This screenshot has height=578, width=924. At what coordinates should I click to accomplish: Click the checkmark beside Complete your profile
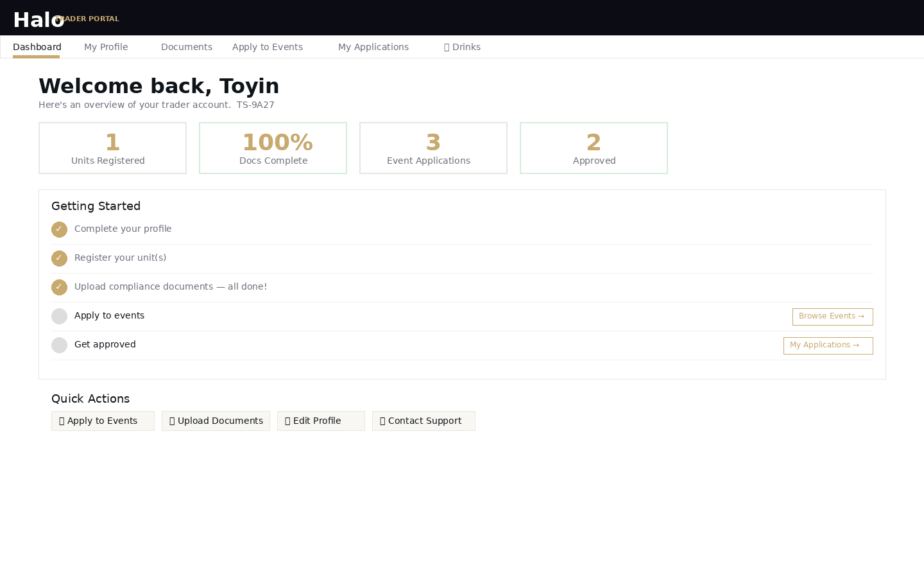(x=59, y=229)
